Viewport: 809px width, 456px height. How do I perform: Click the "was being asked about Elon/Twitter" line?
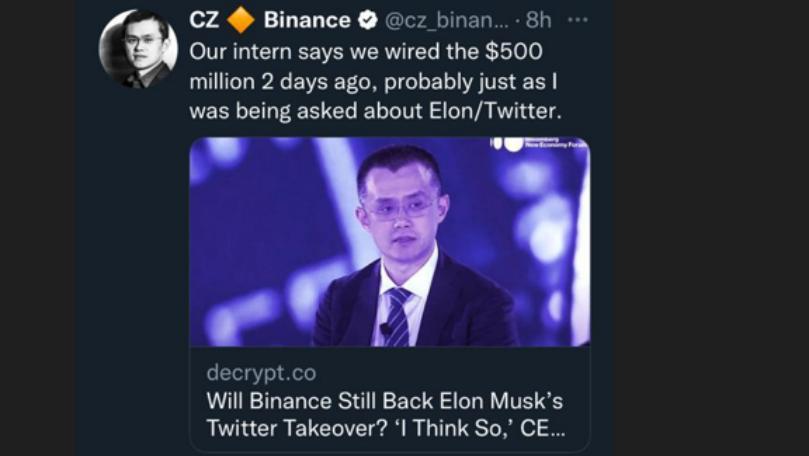[x=375, y=110]
